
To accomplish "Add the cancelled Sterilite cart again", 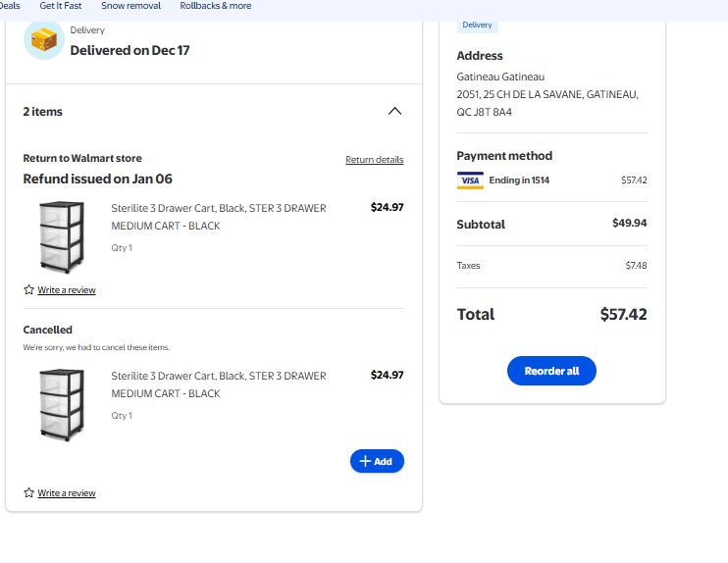I will 377,461.
